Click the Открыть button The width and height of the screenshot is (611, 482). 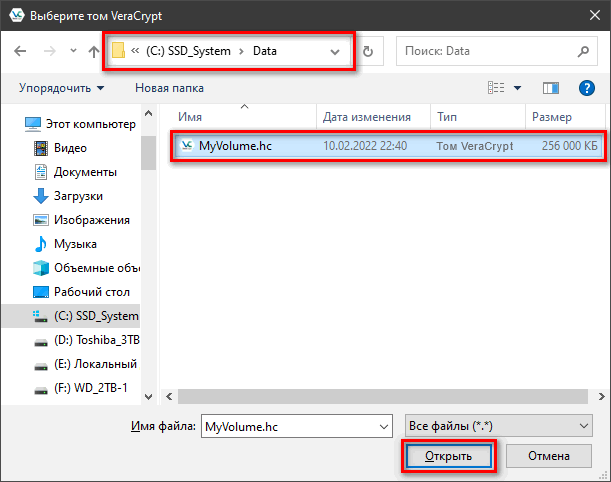pos(449,456)
